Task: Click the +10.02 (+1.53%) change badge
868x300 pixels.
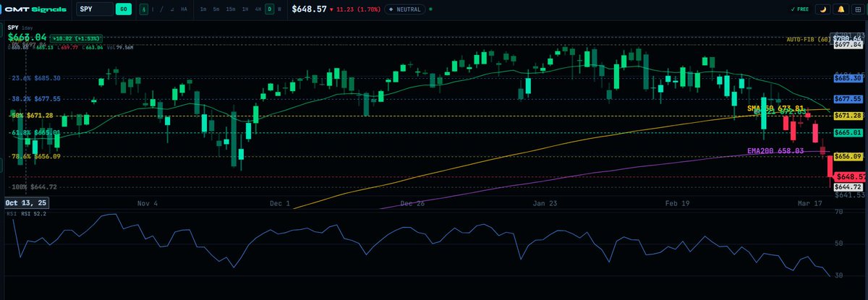Action: (x=75, y=37)
